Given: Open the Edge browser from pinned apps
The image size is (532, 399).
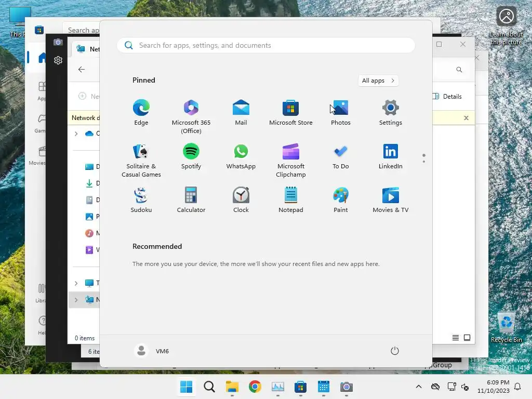Looking at the screenshot, I should click(141, 113).
